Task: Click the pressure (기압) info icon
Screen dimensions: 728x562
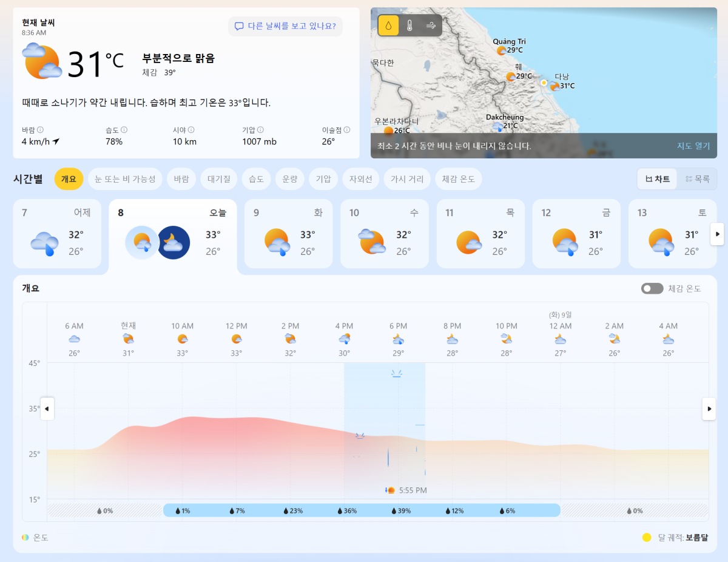Action: [x=261, y=130]
